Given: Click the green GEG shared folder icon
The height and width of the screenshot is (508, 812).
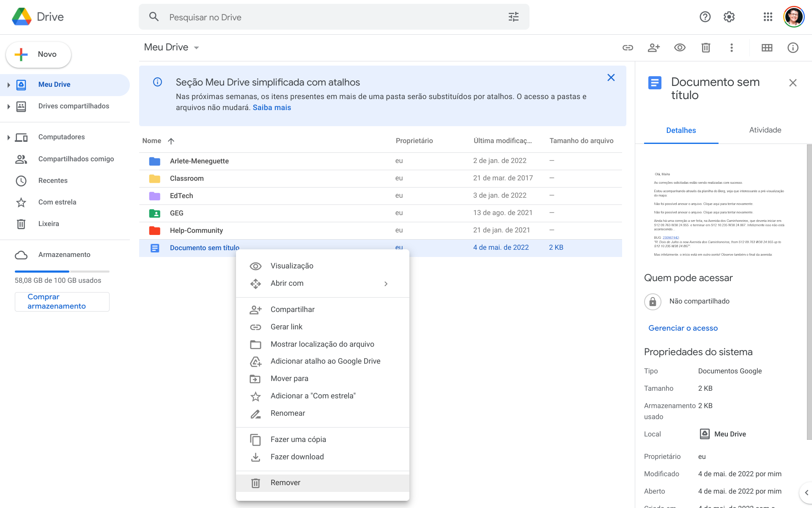Looking at the screenshot, I should tap(155, 213).
